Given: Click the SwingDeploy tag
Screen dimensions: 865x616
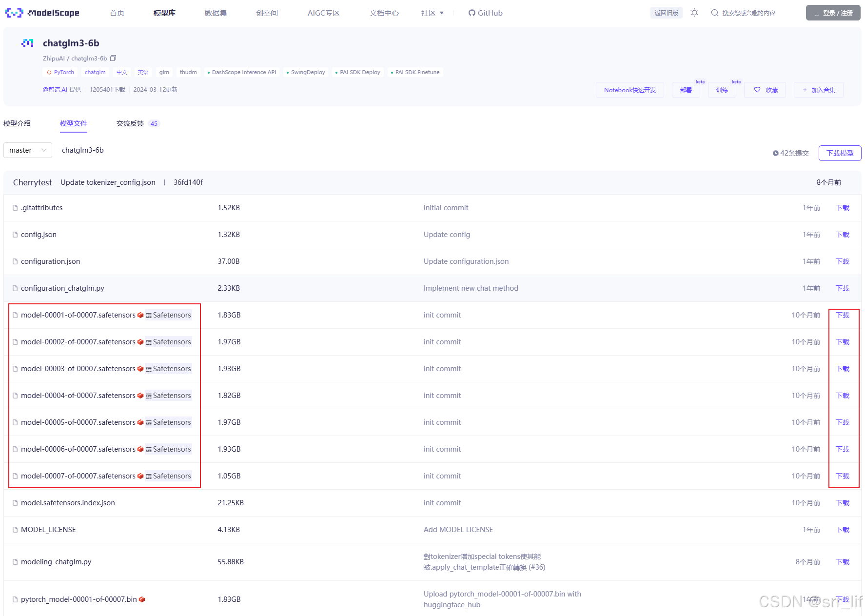Looking at the screenshot, I should click(305, 72).
